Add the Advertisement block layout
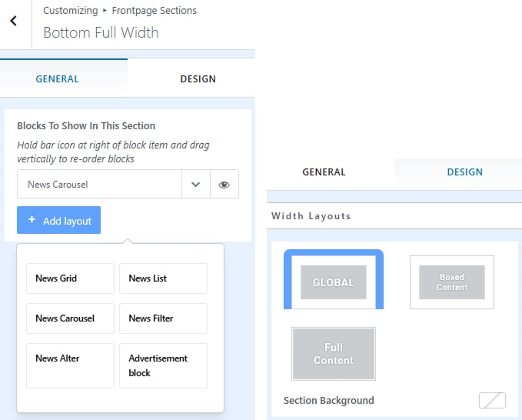This screenshot has width=522, height=420. 163,365
